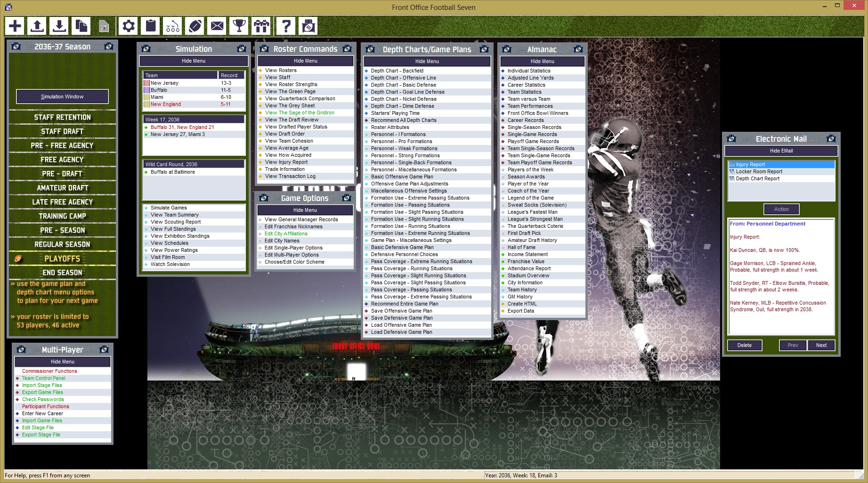Click the football icon on the toolbar
The height and width of the screenshot is (483, 868).
point(195,26)
